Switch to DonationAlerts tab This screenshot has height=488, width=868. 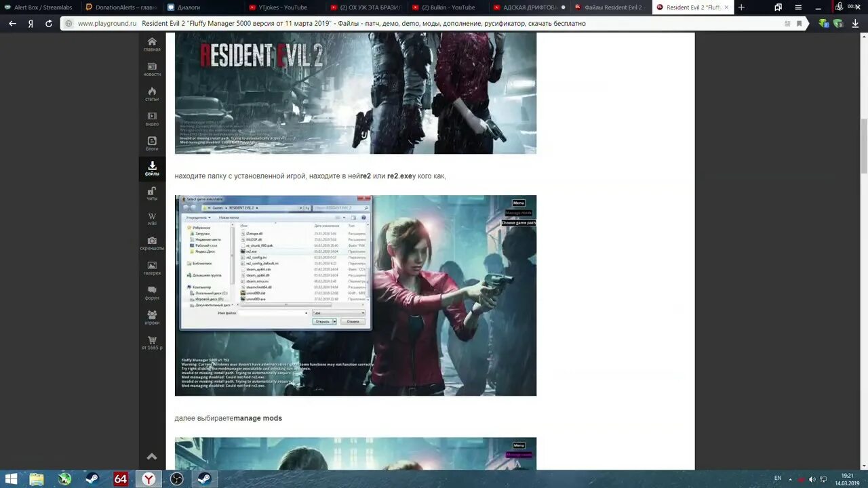[122, 7]
